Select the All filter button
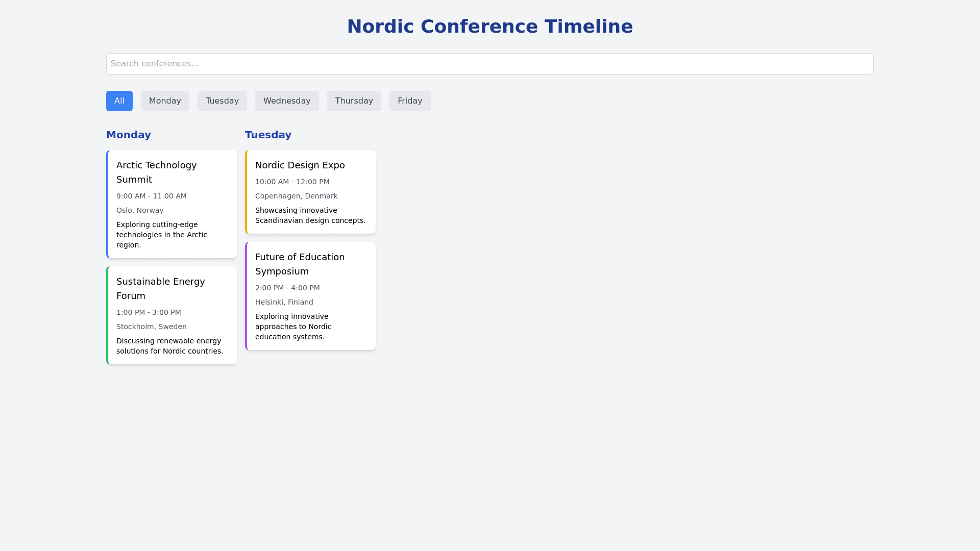The height and width of the screenshot is (551, 980). pyautogui.click(x=119, y=101)
